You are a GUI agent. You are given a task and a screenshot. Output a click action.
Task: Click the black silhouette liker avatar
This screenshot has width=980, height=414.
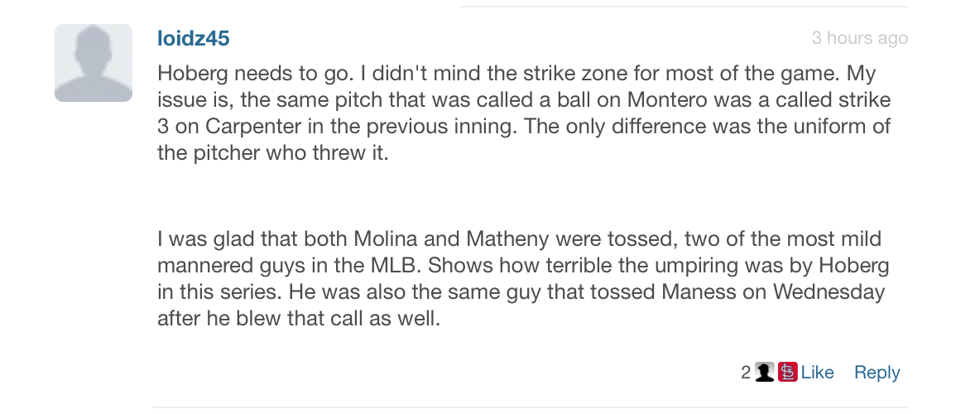pyautogui.click(x=766, y=373)
